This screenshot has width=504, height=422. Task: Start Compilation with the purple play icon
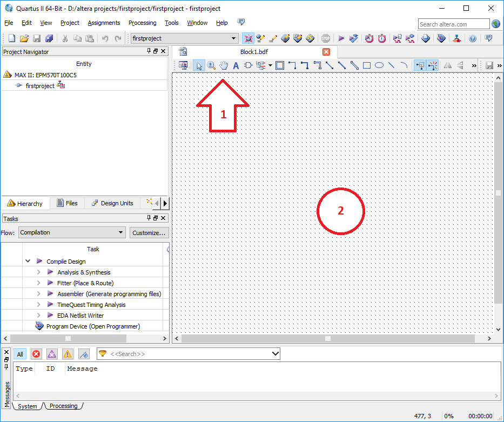[x=341, y=38]
